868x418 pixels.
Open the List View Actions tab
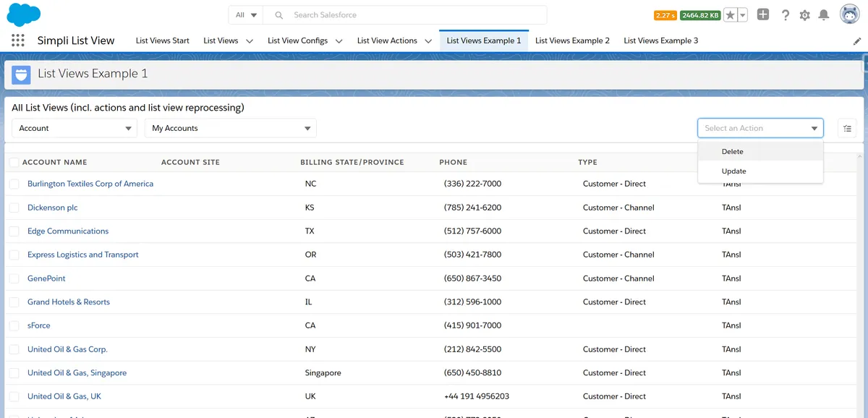click(x=387, y=40)
